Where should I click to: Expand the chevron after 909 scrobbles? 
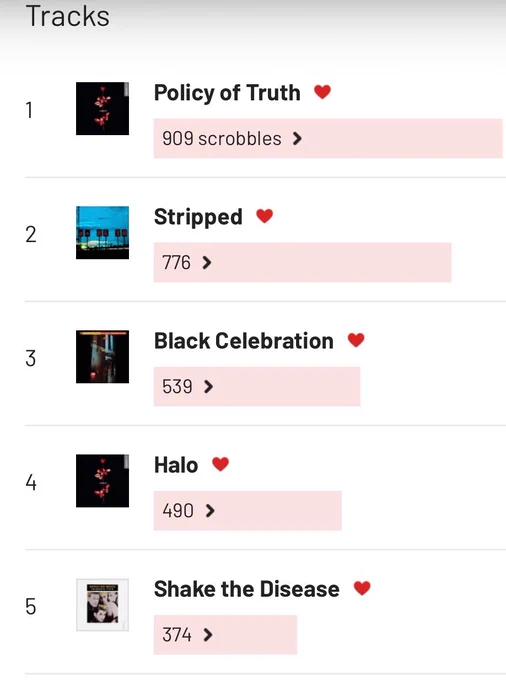coord(297,139)
